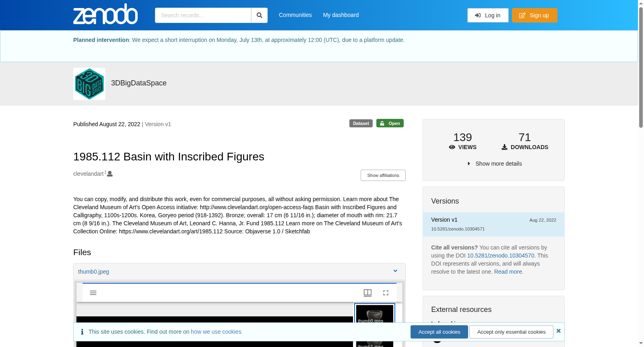Select the thumb0.jpeg thumbnail in previewer
The image size is (644, 347).
click(x=375, y=314)
